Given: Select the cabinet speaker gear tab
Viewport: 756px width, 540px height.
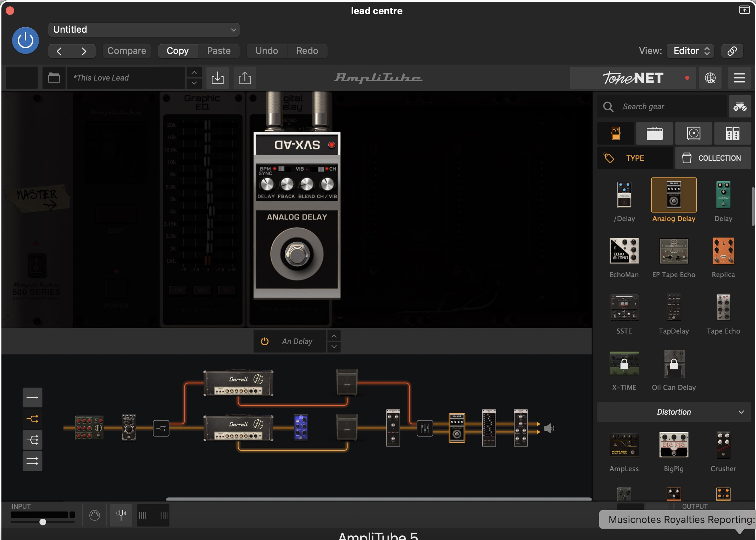Looking at the screenshot, I should pos(694,133).
